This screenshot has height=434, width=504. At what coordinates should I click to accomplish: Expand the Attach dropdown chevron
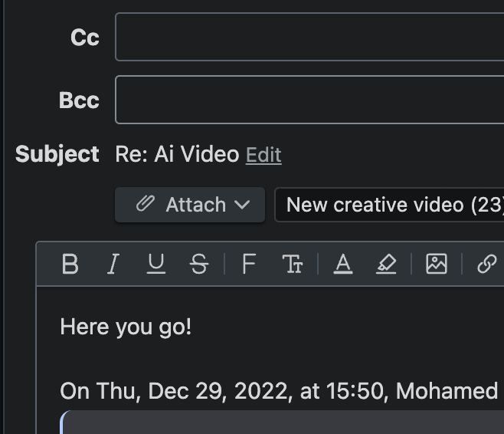243,205
